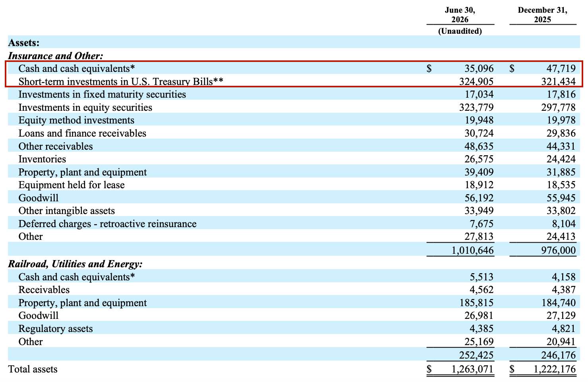Select Deferred charges - retroactive reinsurance row
The height and width of the screenshot is (382, 588).
(294, 224)
